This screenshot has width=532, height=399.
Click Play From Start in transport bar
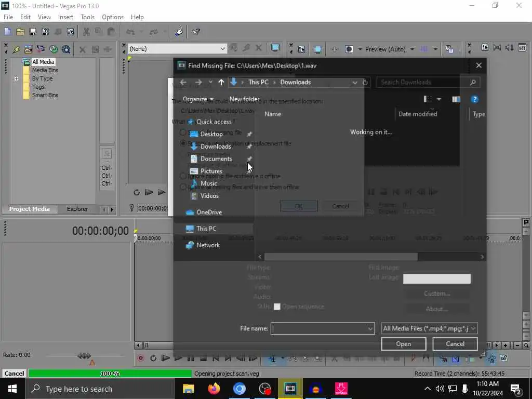point(166,358)
